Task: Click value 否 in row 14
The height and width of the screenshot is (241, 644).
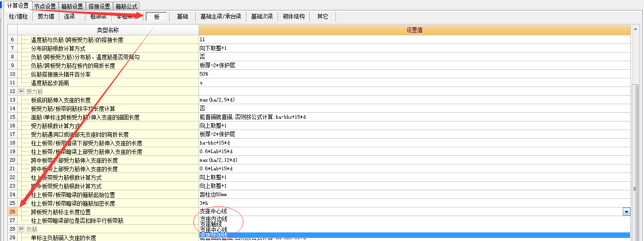Action: [x=202, y=109]
